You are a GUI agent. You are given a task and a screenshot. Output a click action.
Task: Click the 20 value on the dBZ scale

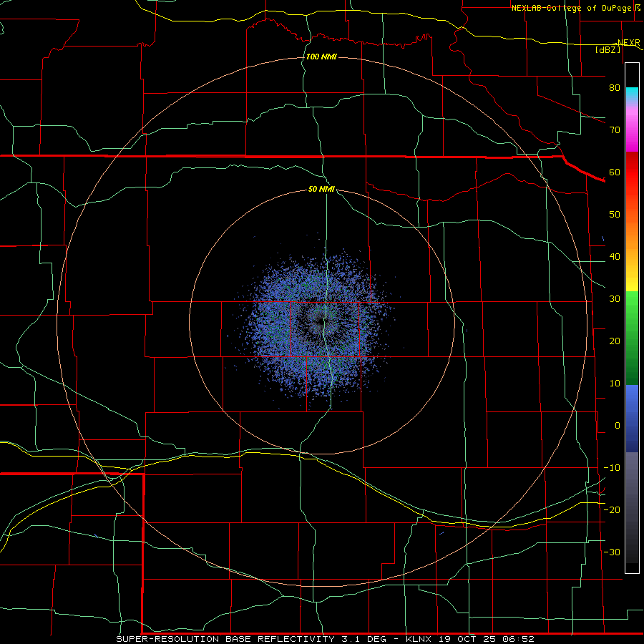pos(615,341)
